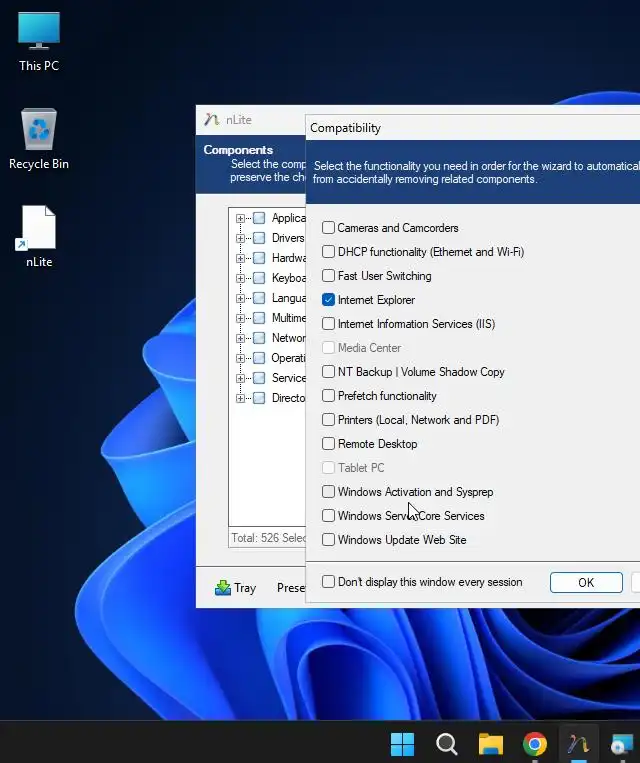Open Presets button in nLite window
The image size is (640, 763).
click(x=291, y=588)
